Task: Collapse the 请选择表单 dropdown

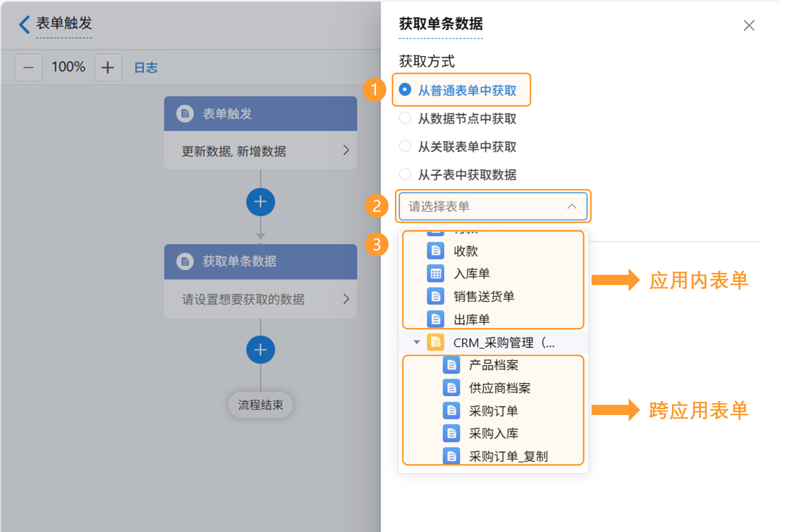Action: click(572, 206)
